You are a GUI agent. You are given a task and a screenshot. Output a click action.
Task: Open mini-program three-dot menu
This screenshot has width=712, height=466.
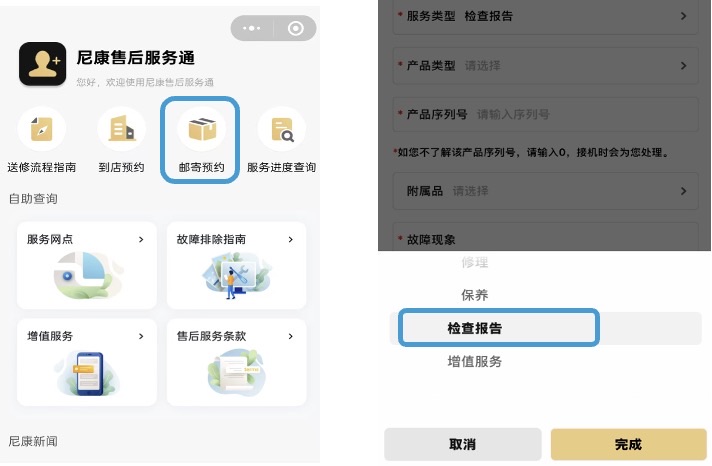pyautogui.click(x=254, y=29)
